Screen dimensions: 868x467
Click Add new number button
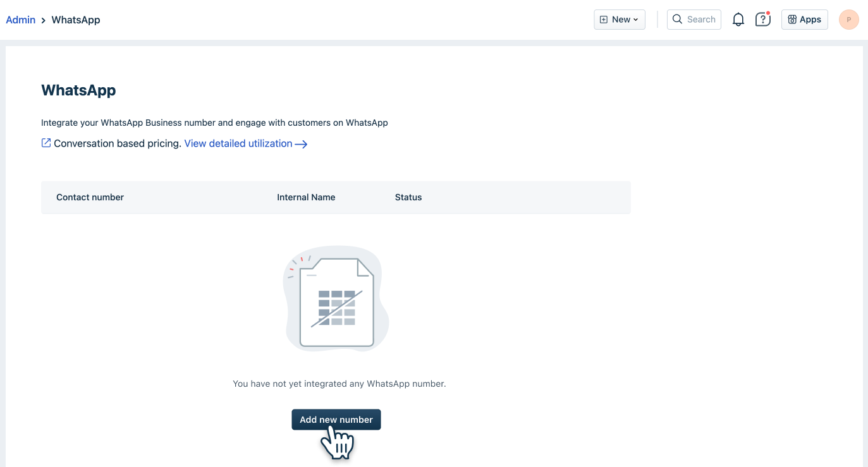tap(336, 420)
